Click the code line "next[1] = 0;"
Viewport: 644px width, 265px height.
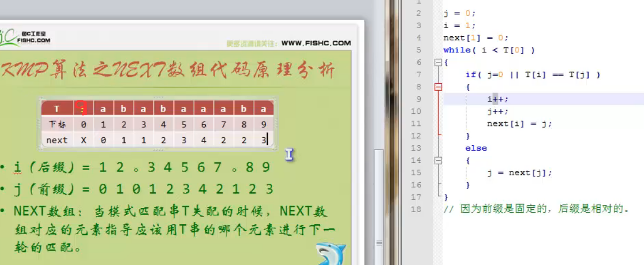476,38
